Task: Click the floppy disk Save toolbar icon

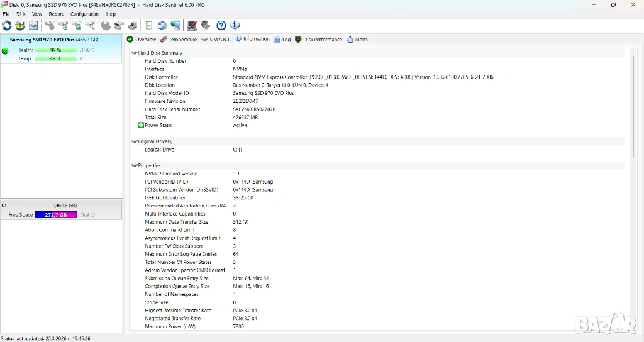Action: (x=34, y=26)
